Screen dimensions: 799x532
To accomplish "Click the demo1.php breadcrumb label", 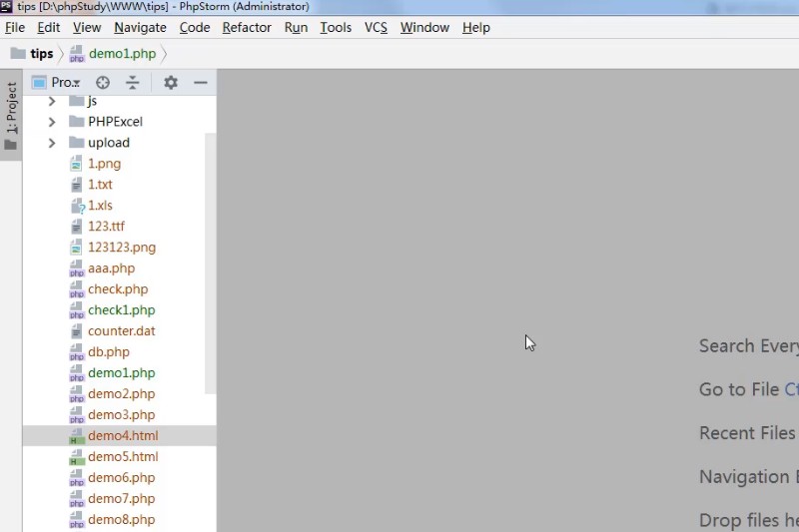I will click(122, 54).
